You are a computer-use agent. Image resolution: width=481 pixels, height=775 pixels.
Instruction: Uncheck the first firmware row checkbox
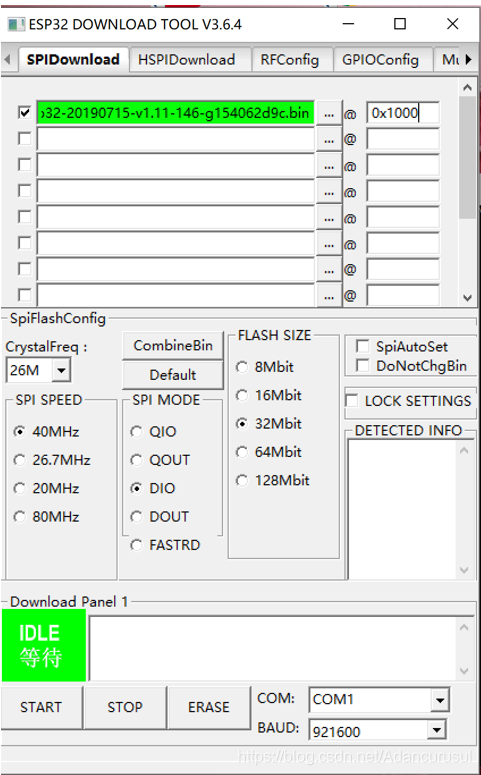point(24,113)
